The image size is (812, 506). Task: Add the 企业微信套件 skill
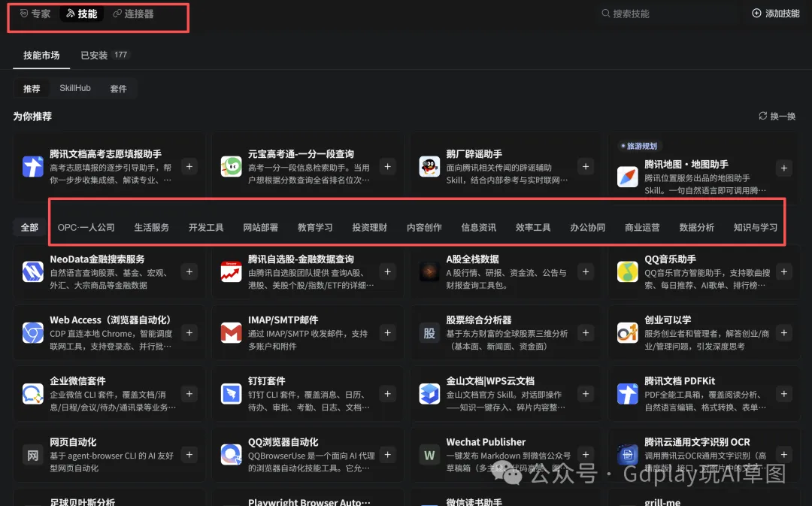point(189,394)
